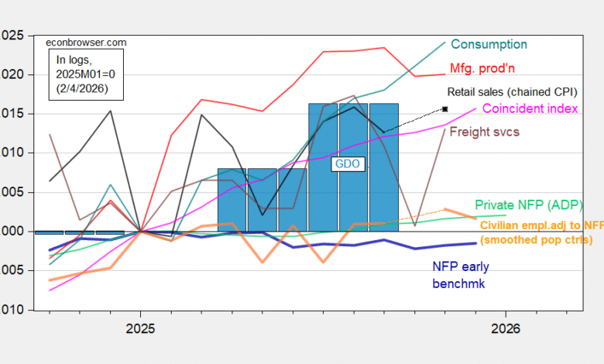
Task: Click the 010 tick at bottom of the y-axis
Action: (x=11, y=310)
